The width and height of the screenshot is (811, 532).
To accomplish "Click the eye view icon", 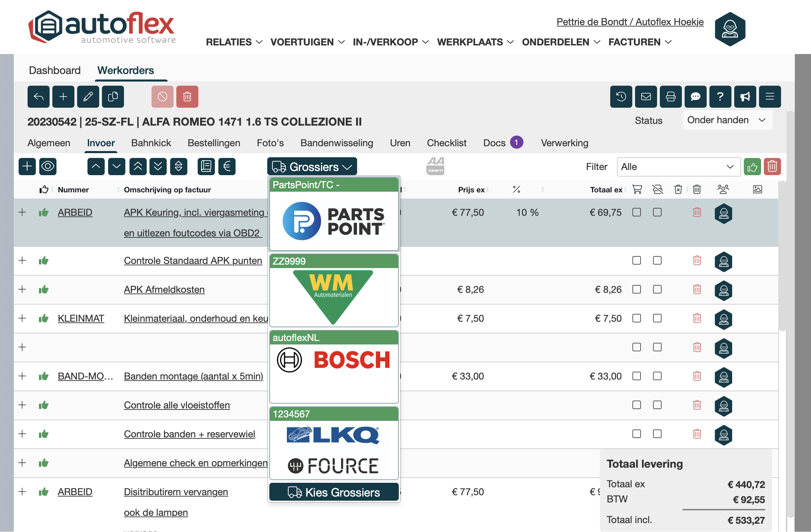I will tap(48, 167).
